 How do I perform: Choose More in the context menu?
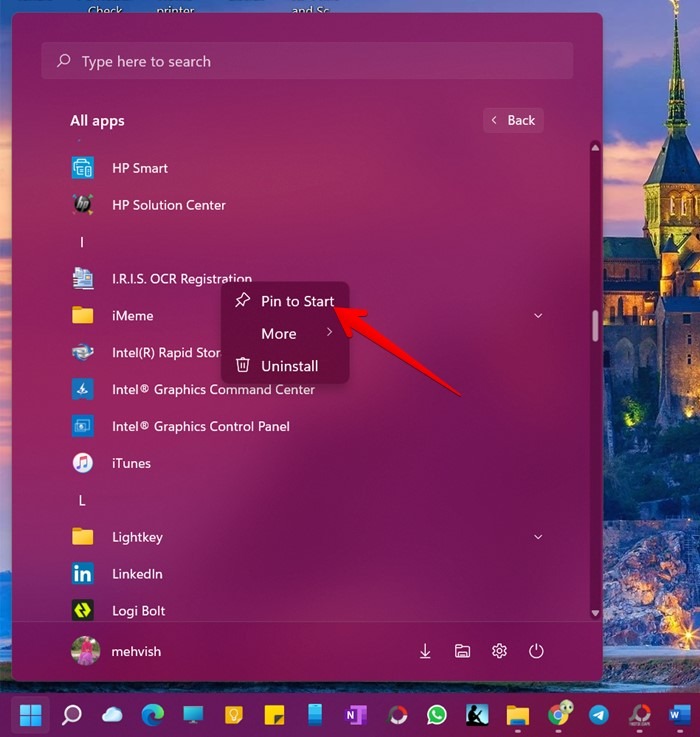(285, 333)
